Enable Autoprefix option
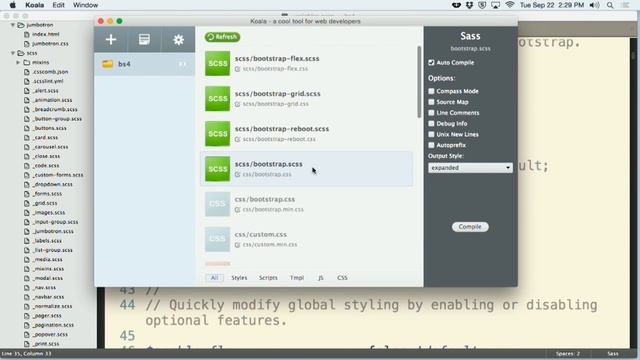This screenshot has height=360, width=640. pyautogui.click(x=431, y=145)
